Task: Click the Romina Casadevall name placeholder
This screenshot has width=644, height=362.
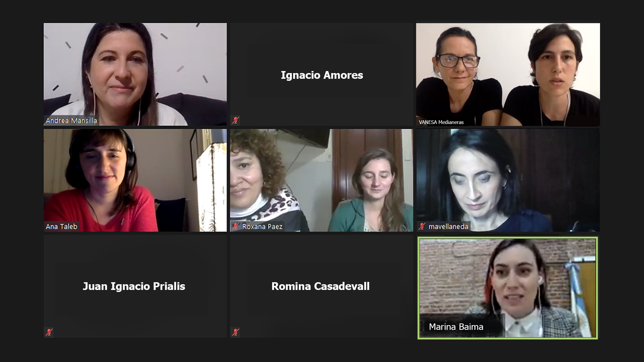Action: (x=320, y=286)
